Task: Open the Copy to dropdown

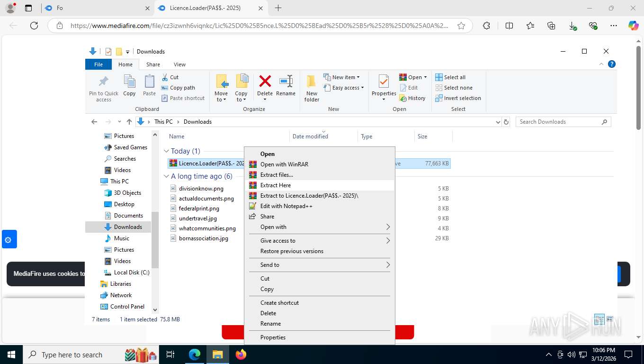Action: tap(241, 96)
